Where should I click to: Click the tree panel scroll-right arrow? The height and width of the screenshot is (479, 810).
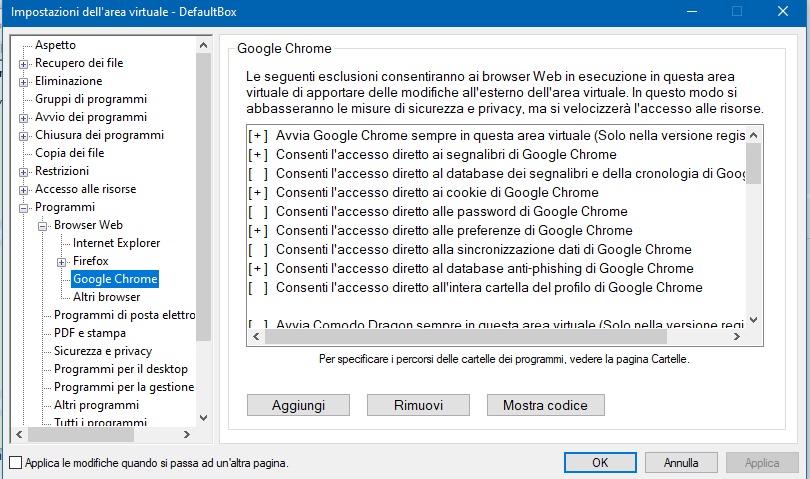[187, 435]
